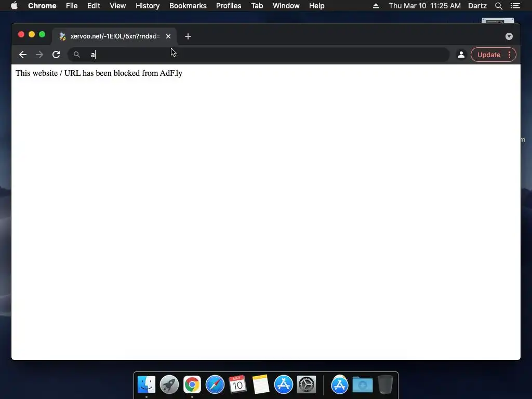This screenshot has width=532, height=399.
Task: Open Notification Center list icon
Action: click(515, 6)
